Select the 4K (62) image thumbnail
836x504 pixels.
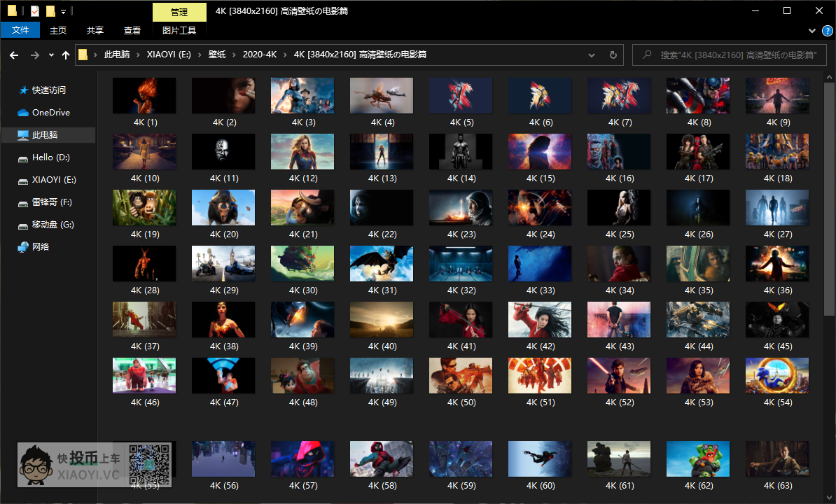point(698,458)
